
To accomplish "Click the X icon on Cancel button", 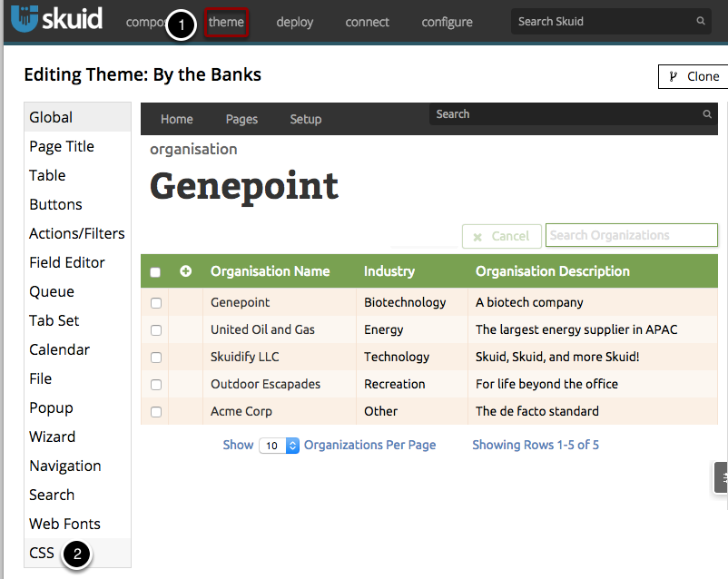I will point(477,237).
